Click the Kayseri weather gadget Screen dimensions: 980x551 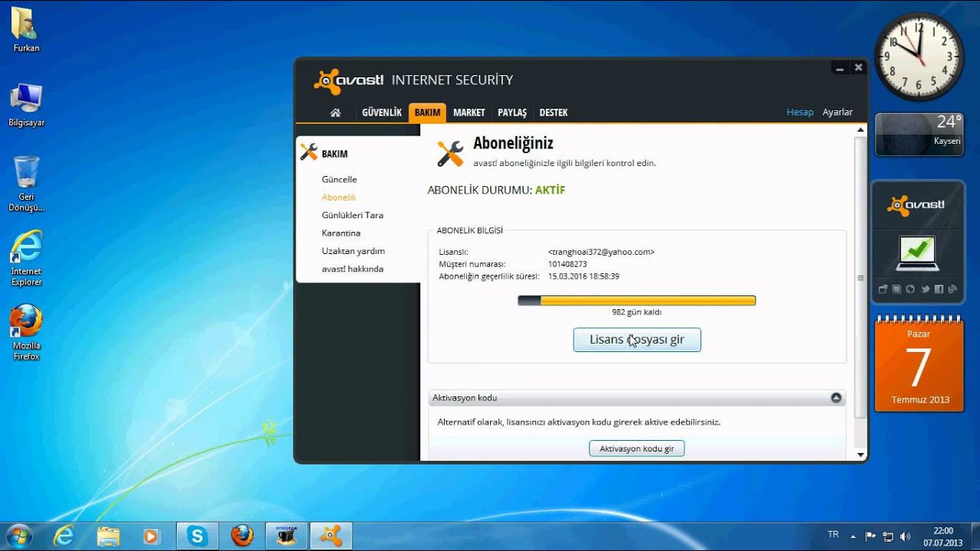(x=920, y=135)
